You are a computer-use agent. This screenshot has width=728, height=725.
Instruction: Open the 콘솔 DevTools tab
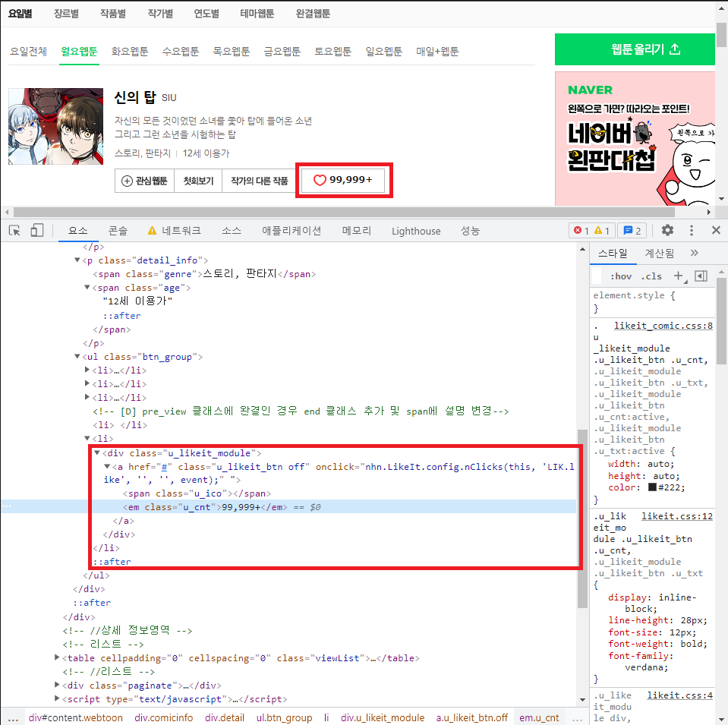point(118,230)
